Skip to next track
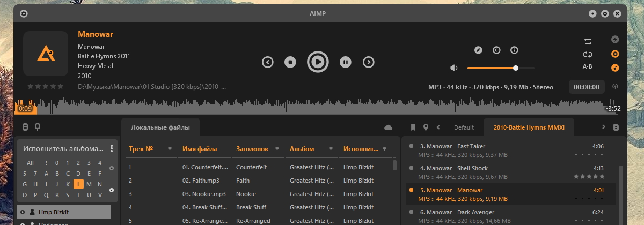The image size is (644, 225). (x=368, y=62)
